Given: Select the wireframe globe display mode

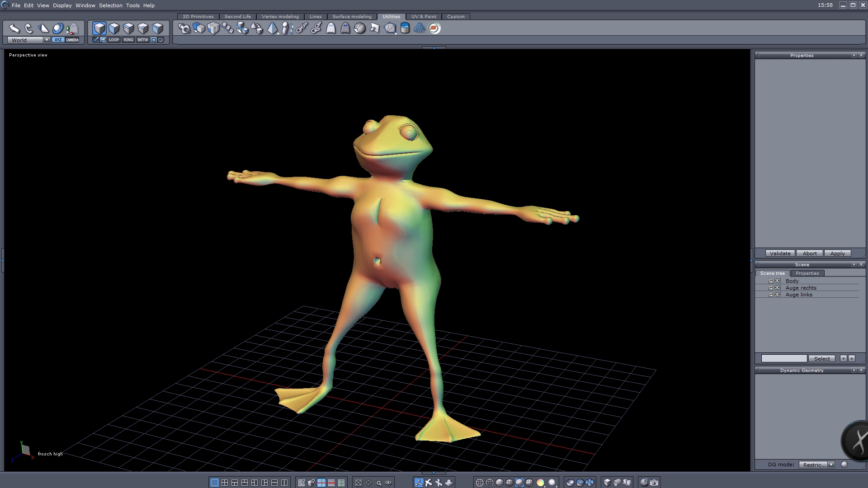Looking at the screenshot, I should click(x=480, y=483).
